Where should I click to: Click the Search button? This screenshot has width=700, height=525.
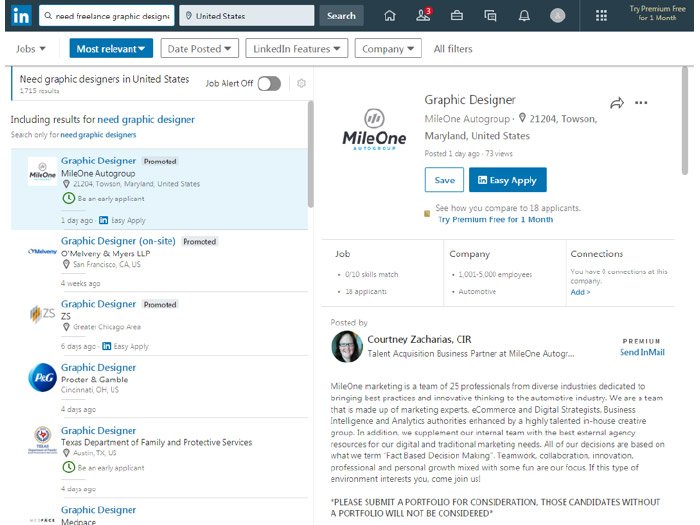point(341,16)
